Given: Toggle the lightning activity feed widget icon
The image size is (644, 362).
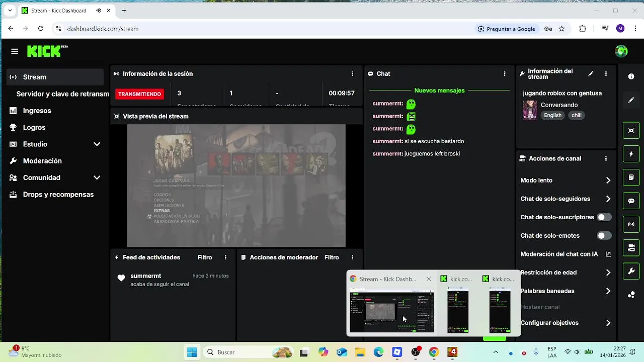Looking at the screenshot, I should [631, 154].
